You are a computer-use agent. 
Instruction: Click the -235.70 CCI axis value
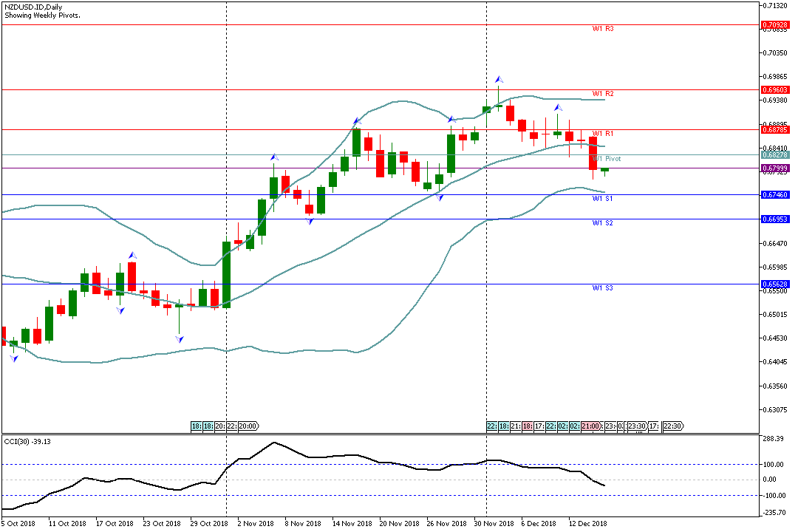pos(775,514)
